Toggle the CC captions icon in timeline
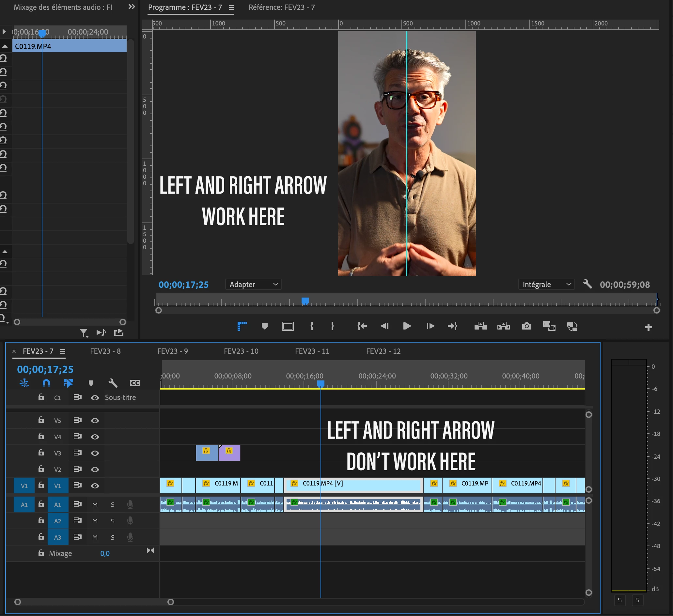 [x=135, y=383]
